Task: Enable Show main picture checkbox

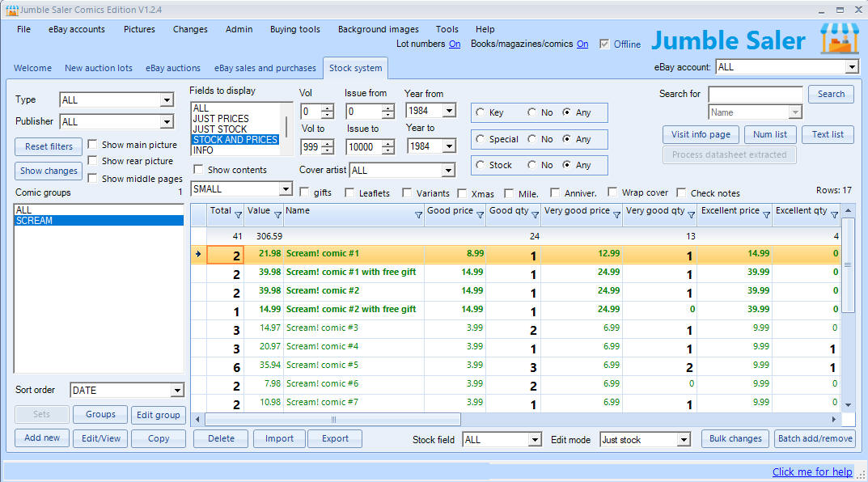Action: 92,145
